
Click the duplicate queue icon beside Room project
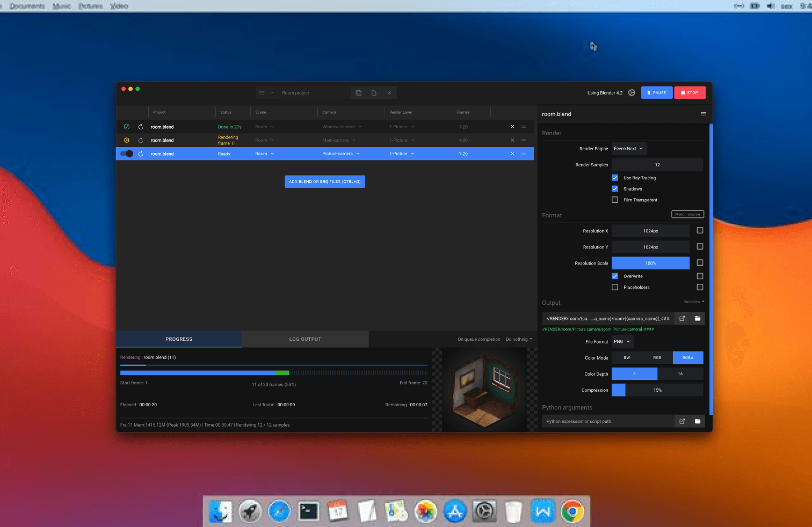tap(359, 93)
